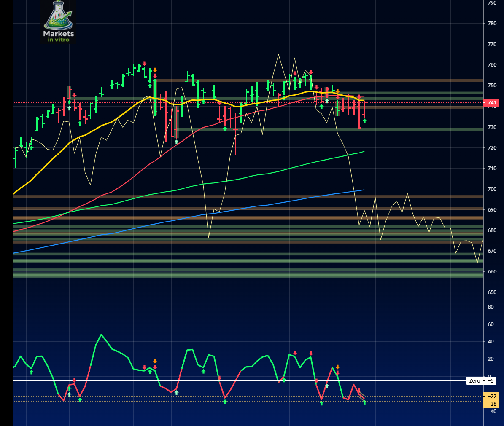Click the Markets in vitro logo
This screenshot has height=426, width=504.
coord(59,21)
